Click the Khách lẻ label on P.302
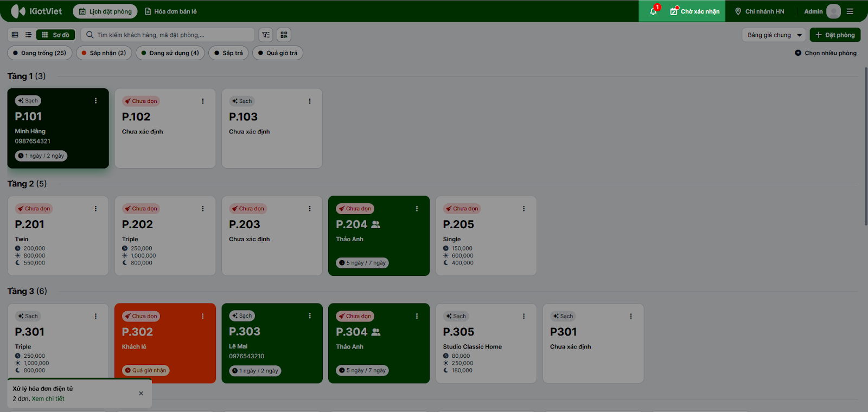This screenshot has height=412, width=868. coord(134,346)
